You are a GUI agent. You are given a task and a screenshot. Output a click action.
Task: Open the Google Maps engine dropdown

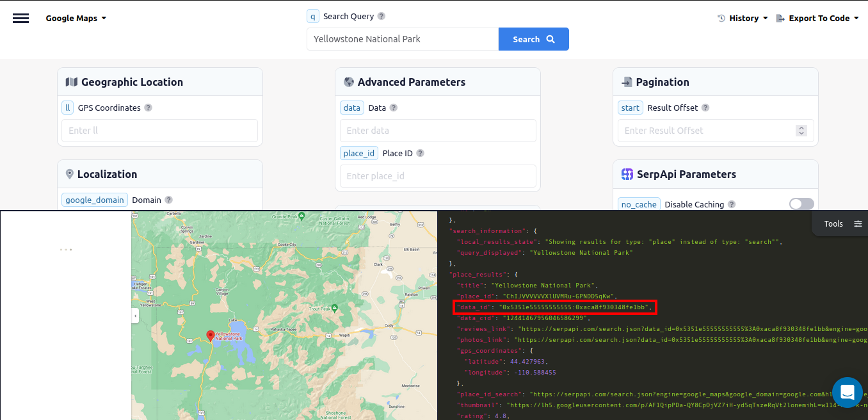pos(76,18)
